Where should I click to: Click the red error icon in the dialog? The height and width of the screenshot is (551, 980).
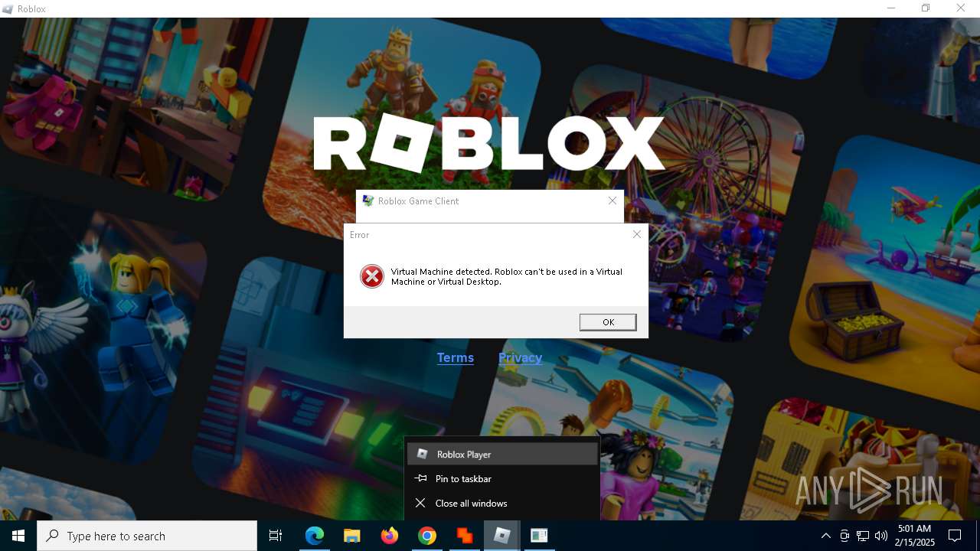(x=372, y=276)
